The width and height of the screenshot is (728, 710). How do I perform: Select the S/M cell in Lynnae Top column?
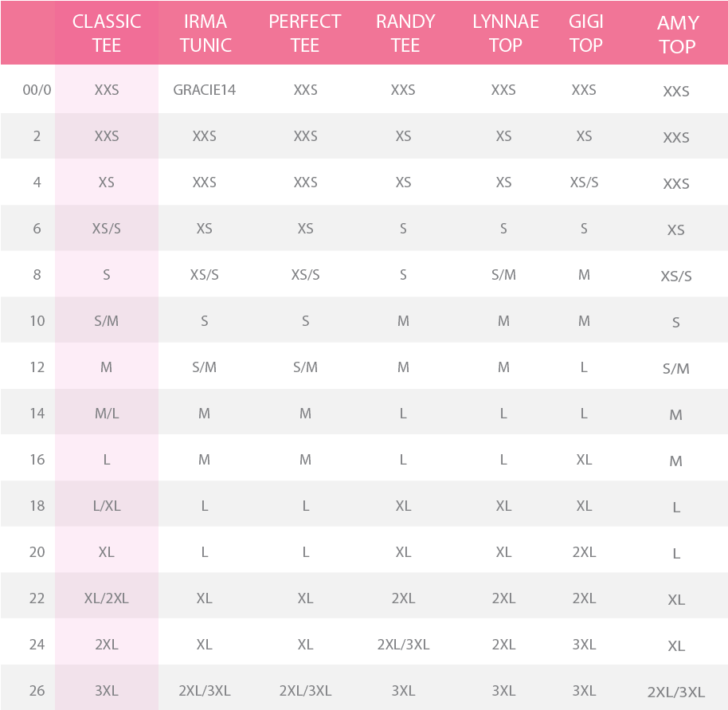pyautogui.click(x=503, y=275)
